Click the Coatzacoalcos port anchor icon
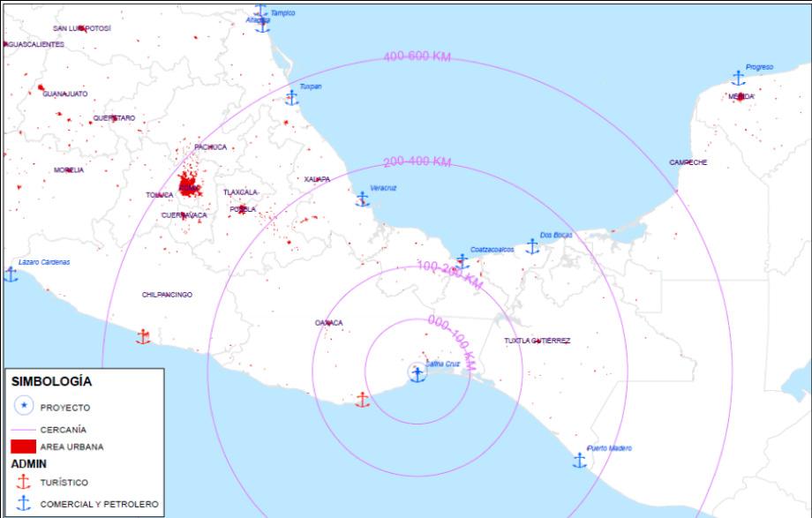 tap(462, 261)
